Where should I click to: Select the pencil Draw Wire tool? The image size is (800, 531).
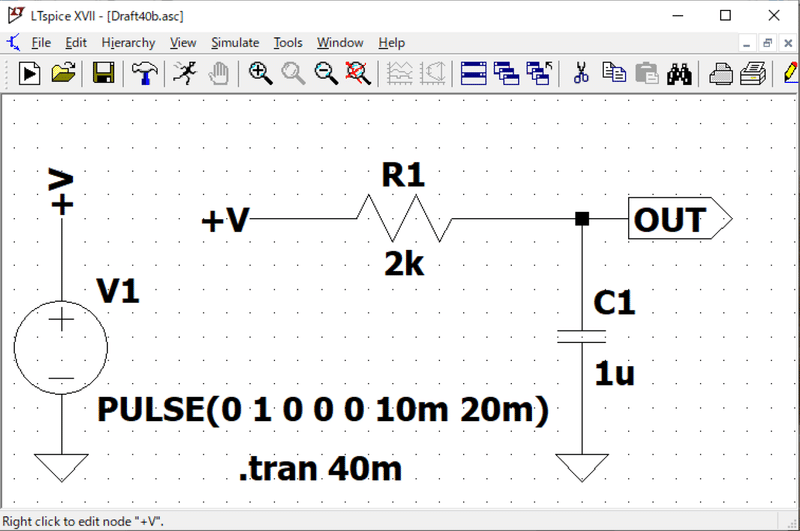click(x=791, y=74)
